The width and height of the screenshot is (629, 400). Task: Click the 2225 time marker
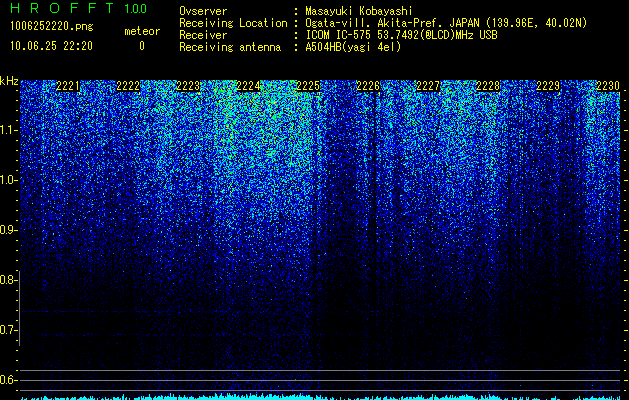tap(308, 86)
